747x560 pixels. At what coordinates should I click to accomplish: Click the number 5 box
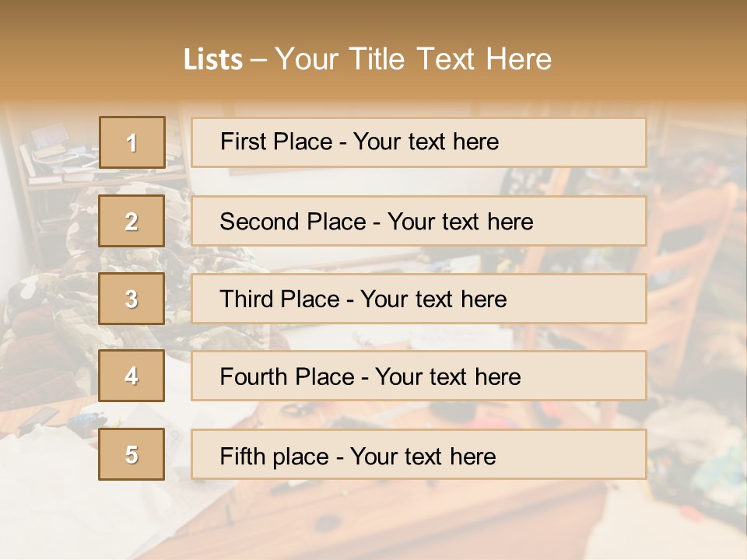pos(132,454)
